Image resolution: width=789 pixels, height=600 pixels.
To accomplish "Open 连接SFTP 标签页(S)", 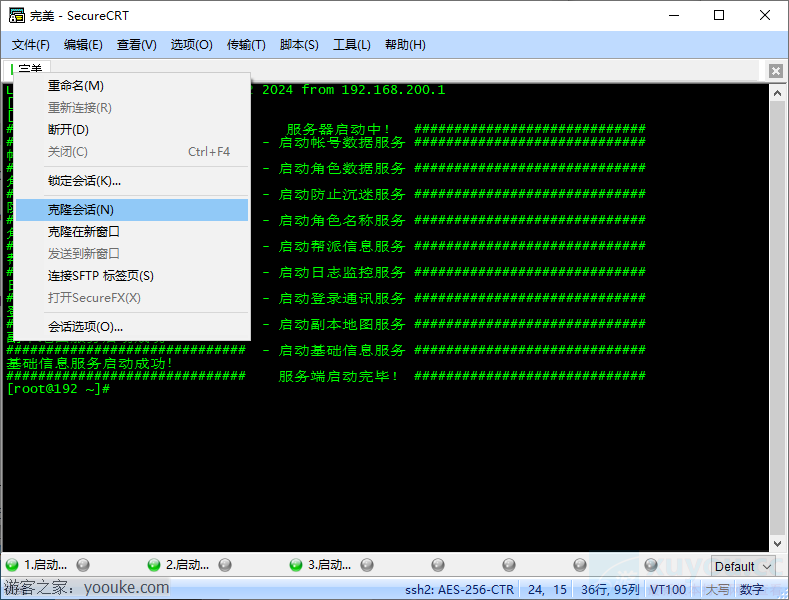I will [101, 276].
